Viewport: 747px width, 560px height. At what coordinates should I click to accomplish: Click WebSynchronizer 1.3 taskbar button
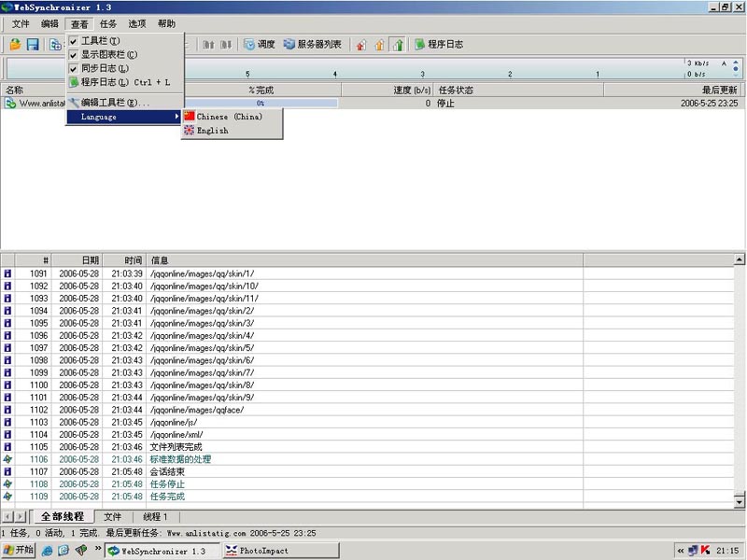click(x=162, y=551)
